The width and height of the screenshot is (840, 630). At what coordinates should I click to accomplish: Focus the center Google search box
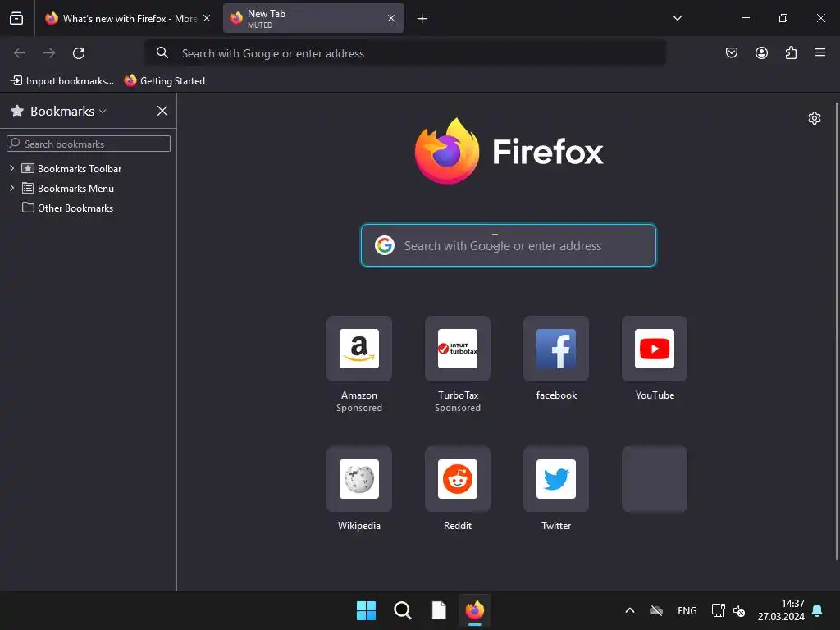[x=509, y=245]
